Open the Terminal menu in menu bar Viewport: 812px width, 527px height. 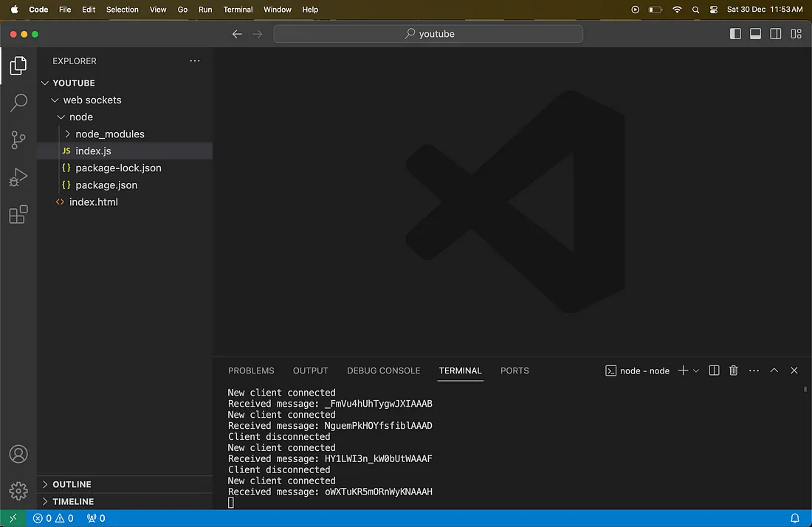coord(238,10)
